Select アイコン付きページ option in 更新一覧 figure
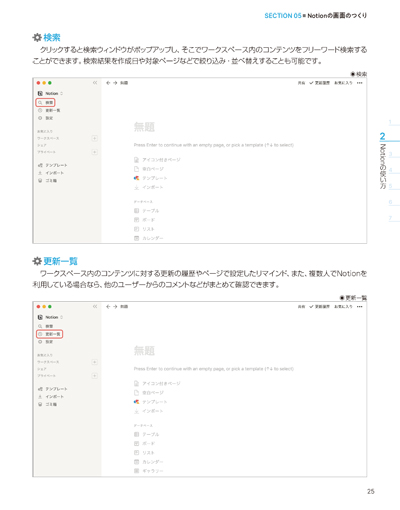Screen dimensions: 400x510 157,383
